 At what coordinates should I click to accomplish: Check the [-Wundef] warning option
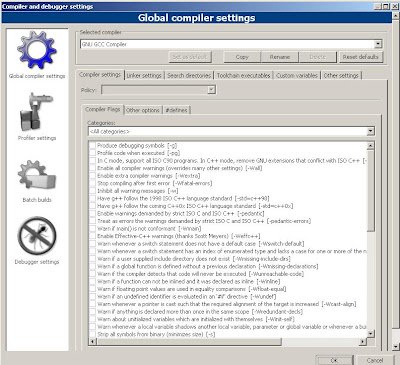click(92, 297)
